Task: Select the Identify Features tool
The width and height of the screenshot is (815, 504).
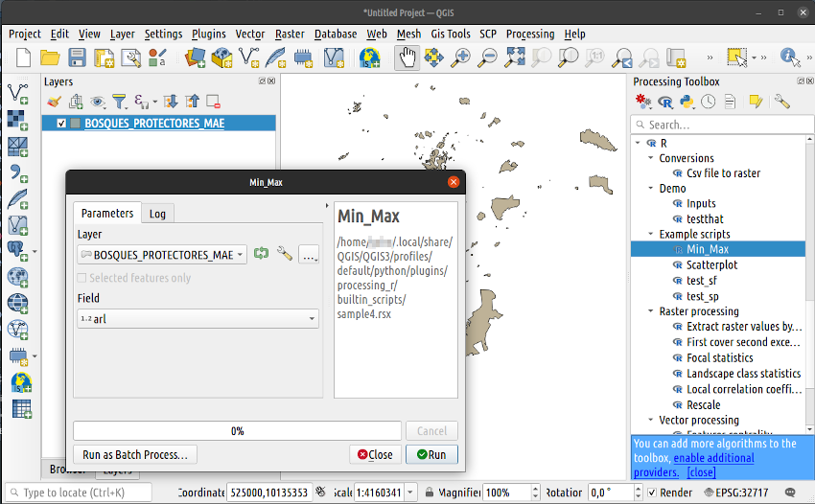Action: coord(790,57)
